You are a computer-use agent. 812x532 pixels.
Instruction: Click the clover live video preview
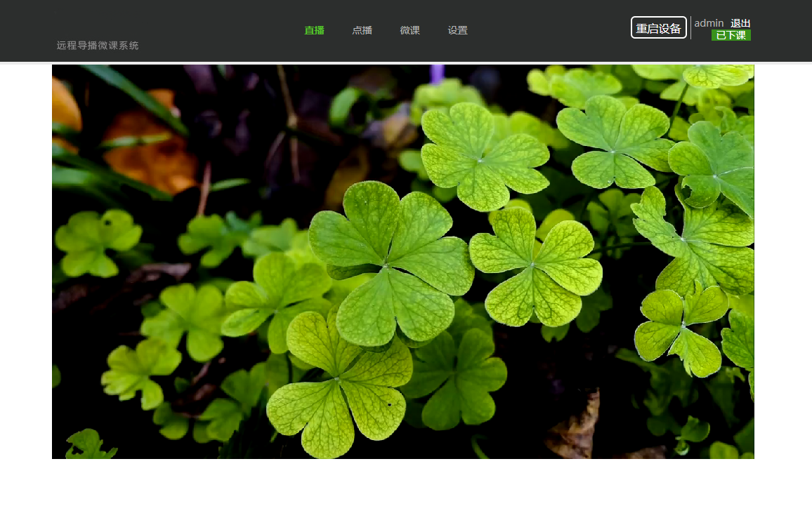click(402, 262)
